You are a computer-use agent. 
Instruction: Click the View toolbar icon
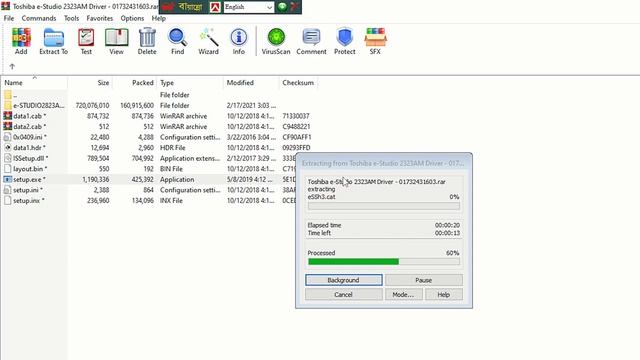116,41
